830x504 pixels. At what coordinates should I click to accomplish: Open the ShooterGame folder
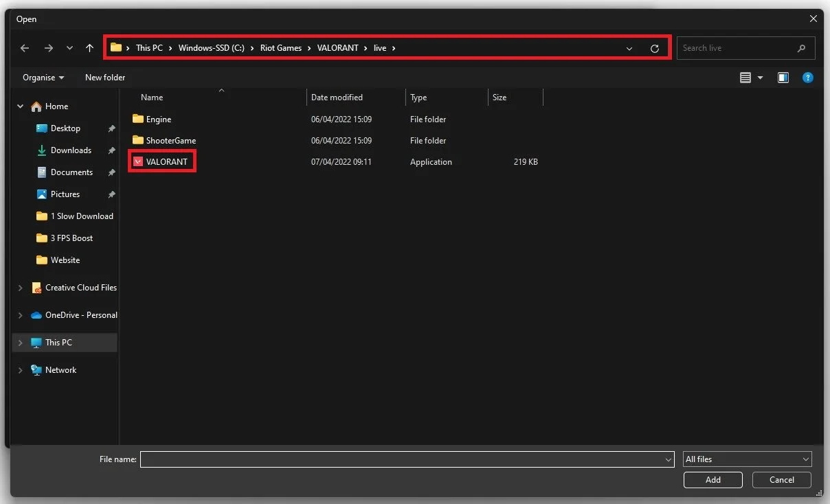point(171,141)
